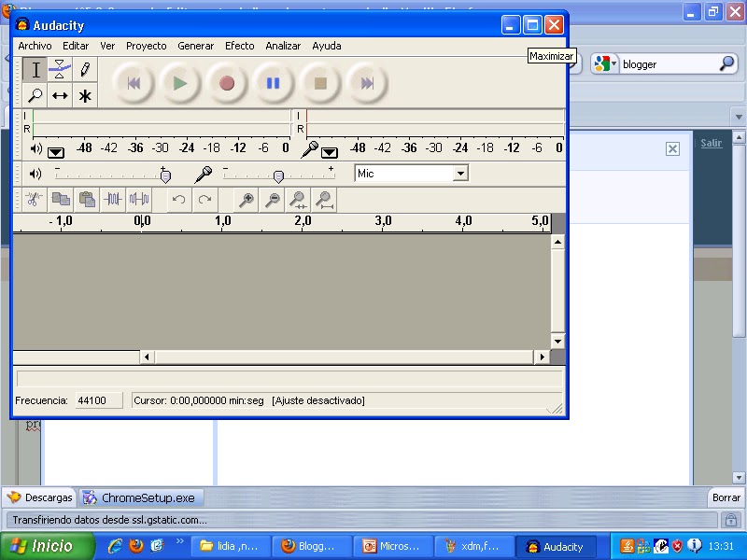Switch to the lidia ,n... folder taskbar item
747x560 pixels.
pyautogui.click(x=232, y=546)
